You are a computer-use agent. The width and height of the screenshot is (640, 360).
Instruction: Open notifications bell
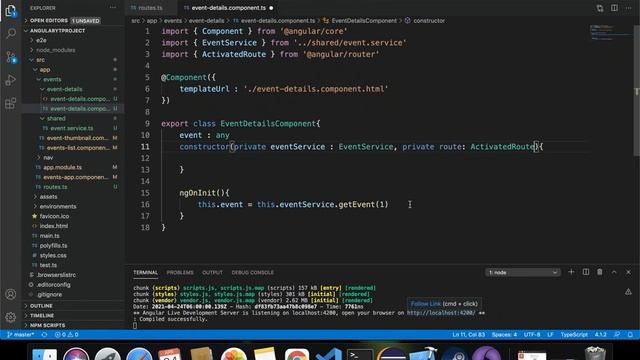630,335
